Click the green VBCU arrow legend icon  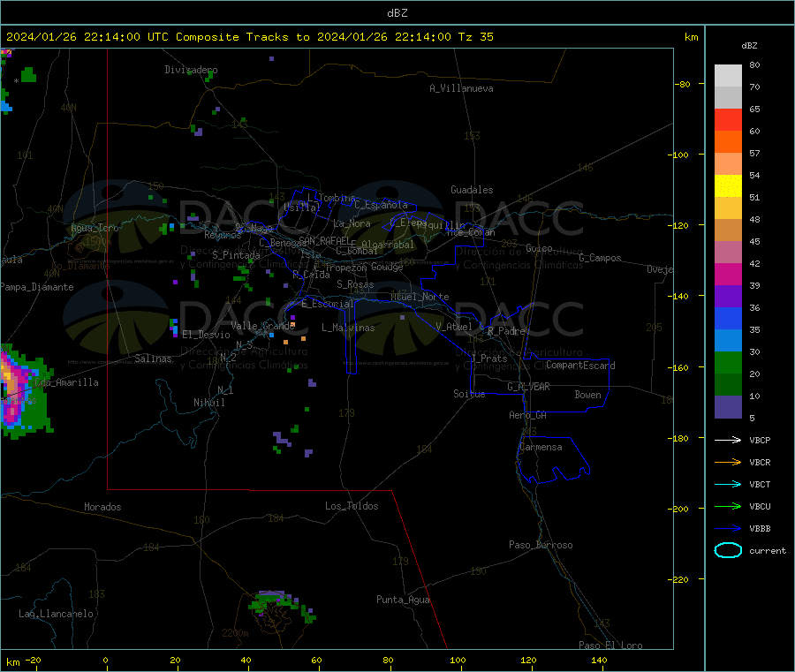(x=728, y=506)
